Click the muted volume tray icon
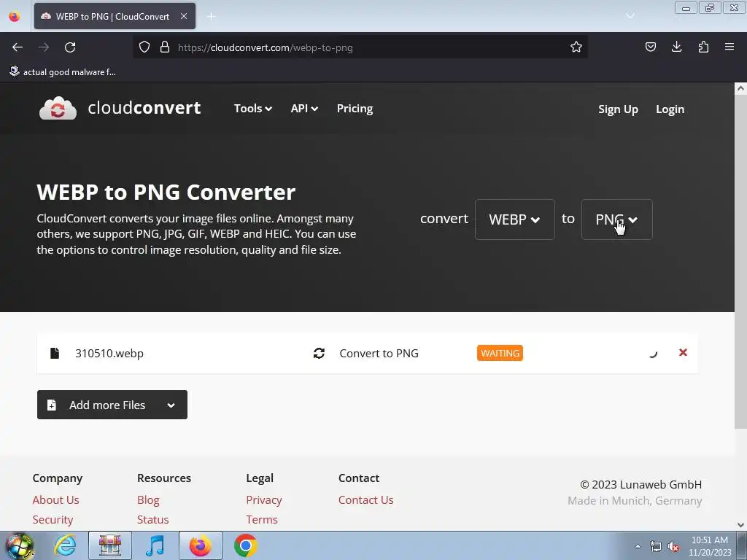This screenshot has height=560, width=747. pos(673,547)
